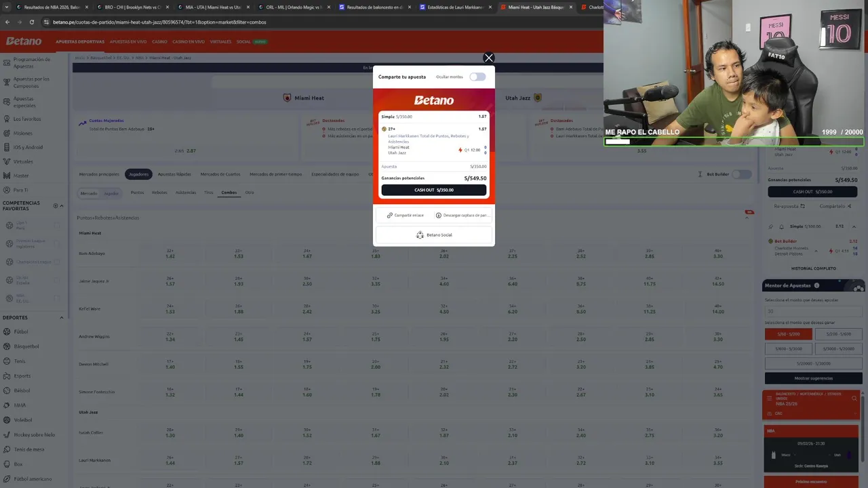Image resolution: width=868 pixels, height=488 pixels.
Task: Switch to Mercados de primer tiempo tab
Action: click(275, 174)
